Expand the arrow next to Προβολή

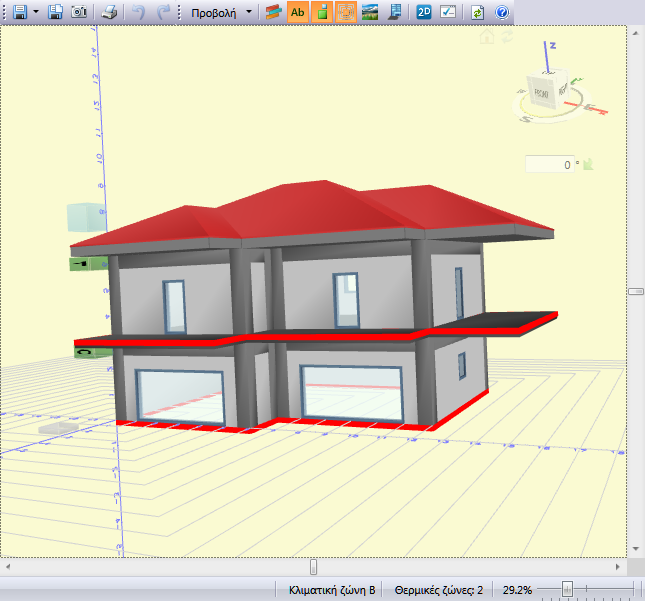point(248,12)
